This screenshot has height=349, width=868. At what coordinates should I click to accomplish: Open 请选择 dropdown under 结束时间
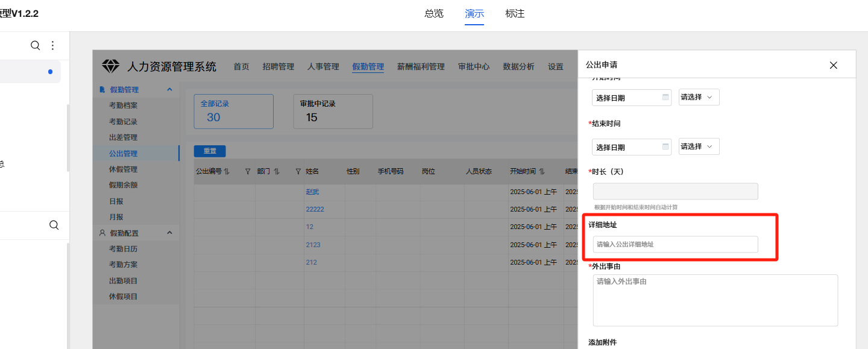point(699,146)
